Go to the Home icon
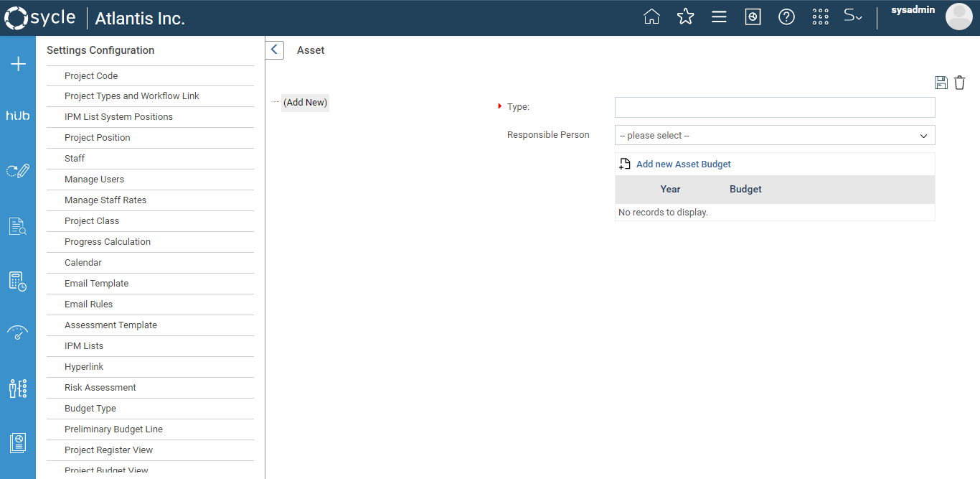This screenshot has width=980, height=479. [651, 17]
